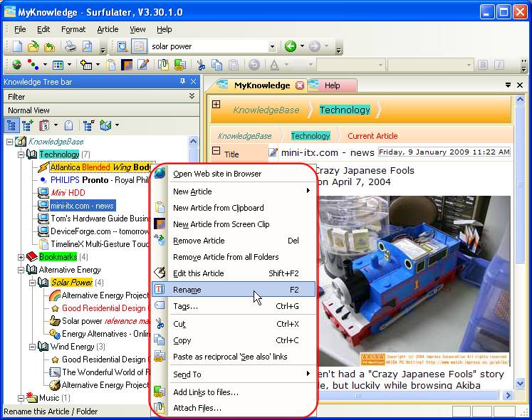
Task: Click the Search magnifier icon beside search box
Action: point(122,46)
